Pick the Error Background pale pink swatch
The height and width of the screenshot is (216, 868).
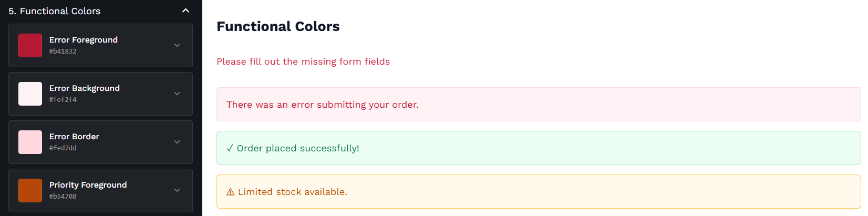point(30,94)
